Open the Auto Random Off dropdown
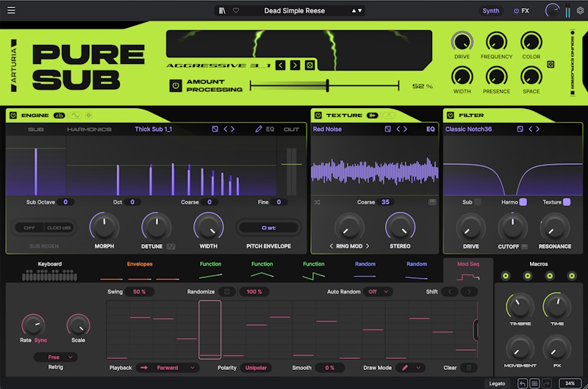 click(x=378, y=291)
